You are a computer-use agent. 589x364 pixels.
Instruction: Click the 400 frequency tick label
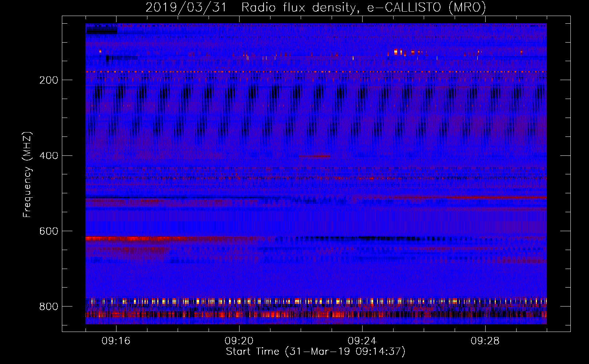[x=49, y=156]
